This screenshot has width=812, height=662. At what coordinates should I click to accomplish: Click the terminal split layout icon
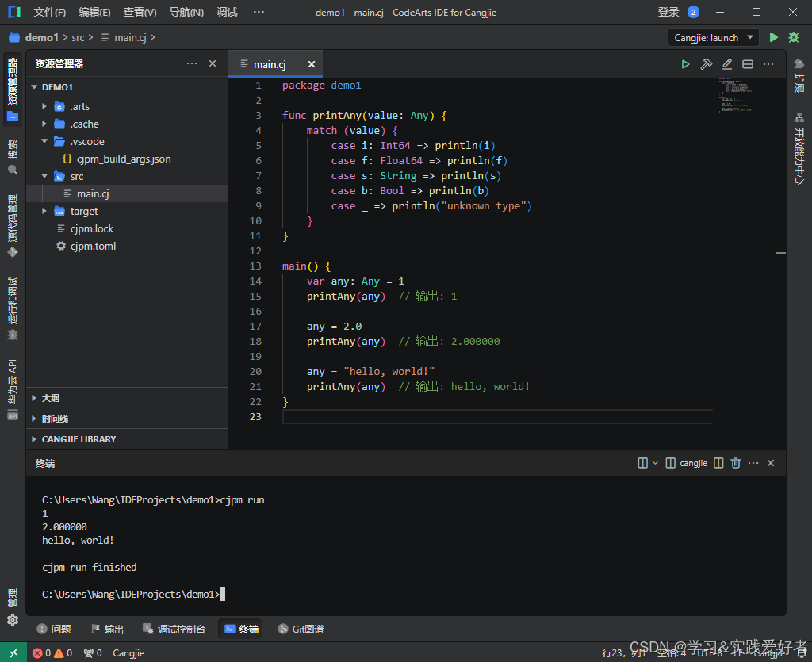642,463
